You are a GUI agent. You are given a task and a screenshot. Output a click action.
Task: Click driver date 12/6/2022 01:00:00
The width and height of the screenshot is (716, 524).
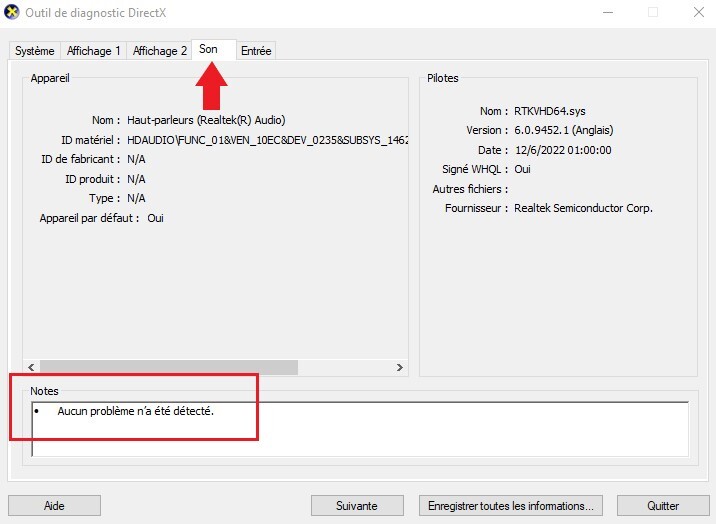pos(563,150)
